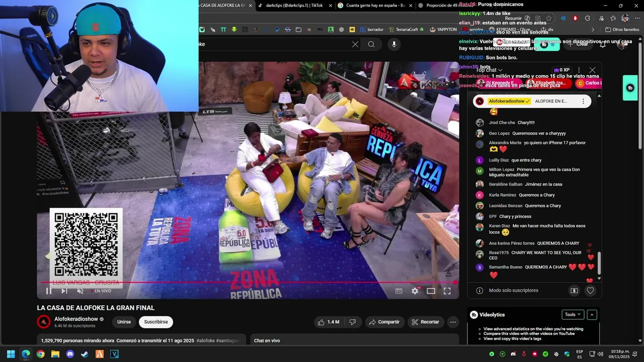Click the red live progress bar

pos(248,283)
